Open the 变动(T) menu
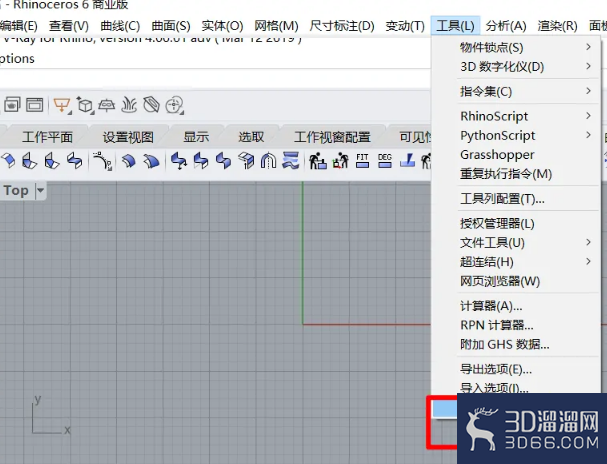The height and width of the screenshot is (464, 607). click(405, 26)
